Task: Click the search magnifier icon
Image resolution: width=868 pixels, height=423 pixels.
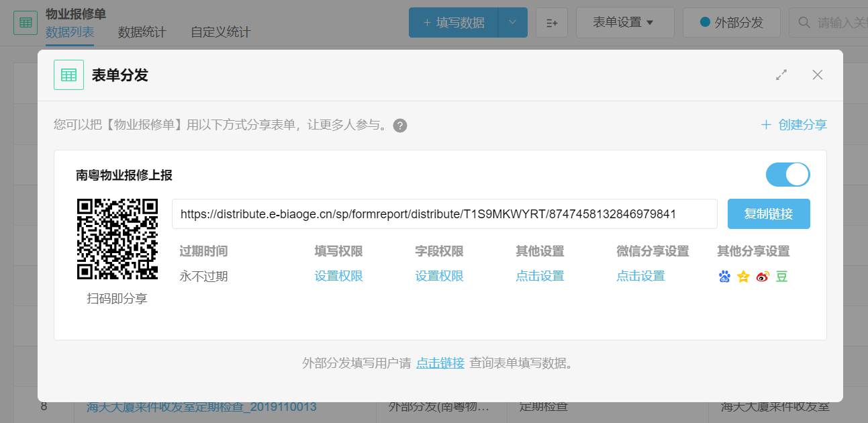Action: [x=804, y=23]
